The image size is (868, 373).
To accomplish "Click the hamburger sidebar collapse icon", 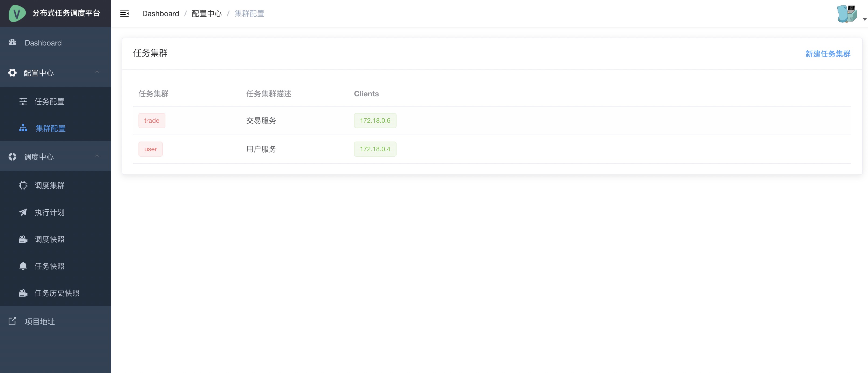I will [x=124, y=13].
